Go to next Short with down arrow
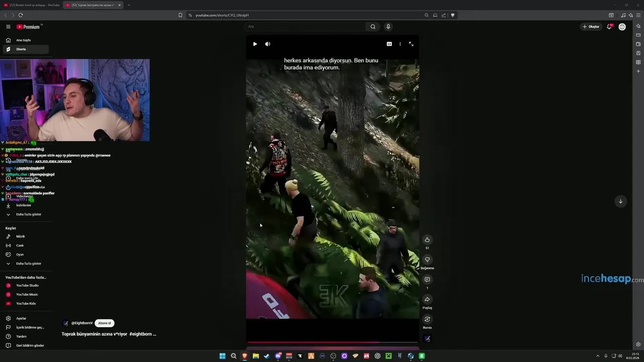Screen dimensions: 644x362 tap(620, 201)
